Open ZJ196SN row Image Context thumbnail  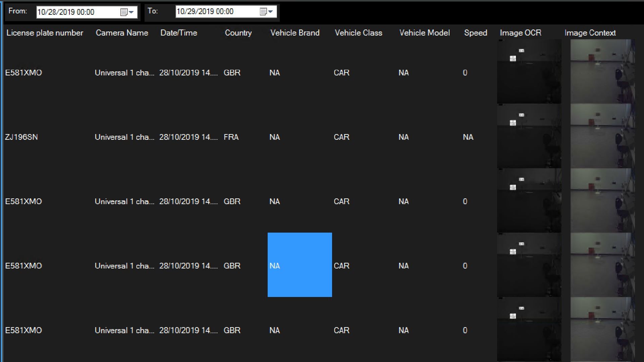tap(602, 136)
